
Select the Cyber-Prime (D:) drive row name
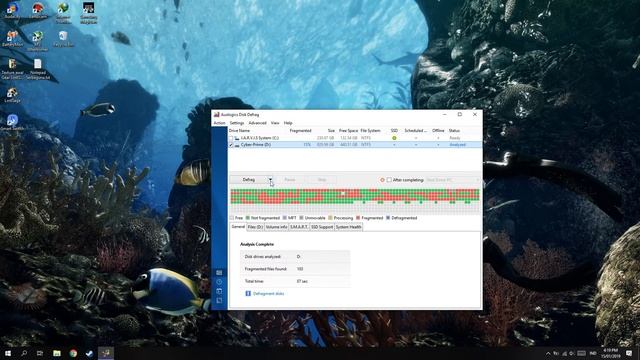point(256,145)
